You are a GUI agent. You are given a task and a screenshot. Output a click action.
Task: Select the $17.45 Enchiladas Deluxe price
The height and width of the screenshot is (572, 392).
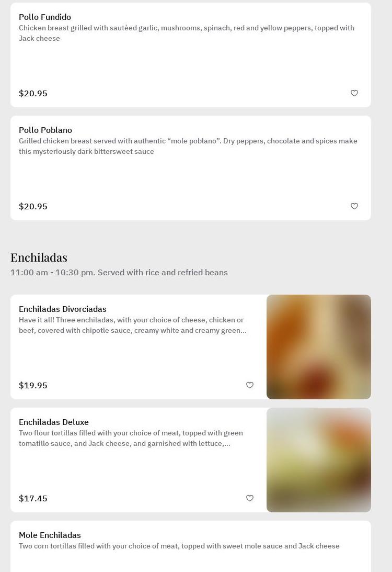33,499
